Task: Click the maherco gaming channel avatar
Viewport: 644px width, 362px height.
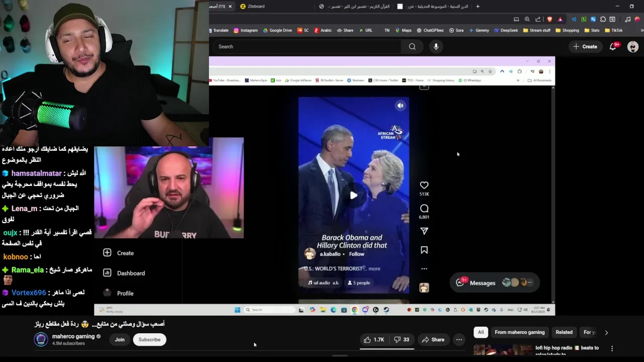Action: [41, 339]
